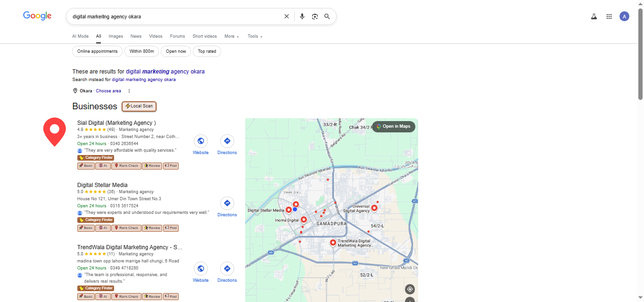Select the All results tab
The width and height of the screenshot is (644, 302).
coord(99,36)
